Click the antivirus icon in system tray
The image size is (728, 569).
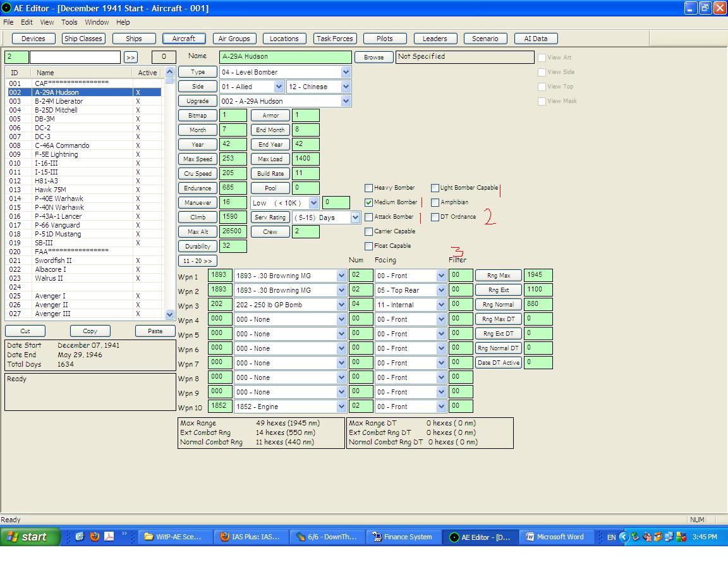coord(648,537)
